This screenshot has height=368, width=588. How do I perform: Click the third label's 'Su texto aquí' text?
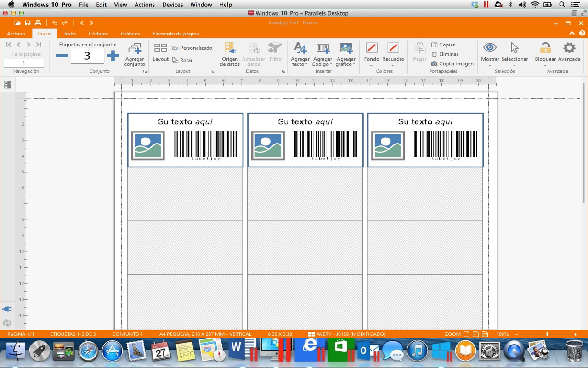pyautogui.click(x=425, y=121)
